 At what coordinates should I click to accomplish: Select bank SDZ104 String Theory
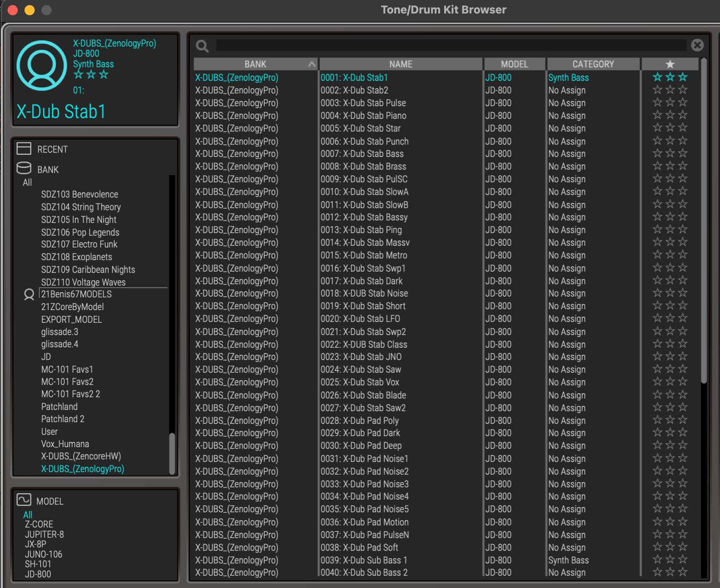coord(81,207)
